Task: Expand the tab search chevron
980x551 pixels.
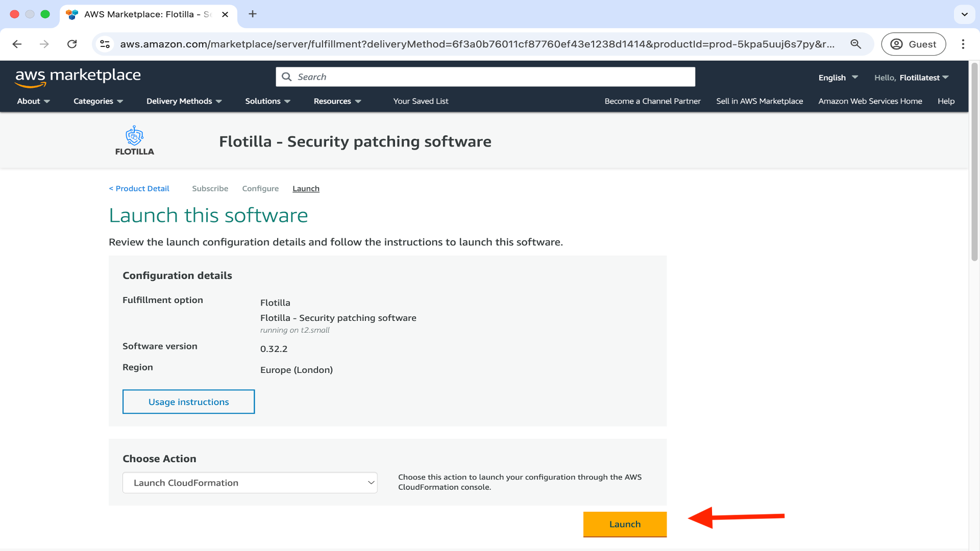Action: coord(964,14)
